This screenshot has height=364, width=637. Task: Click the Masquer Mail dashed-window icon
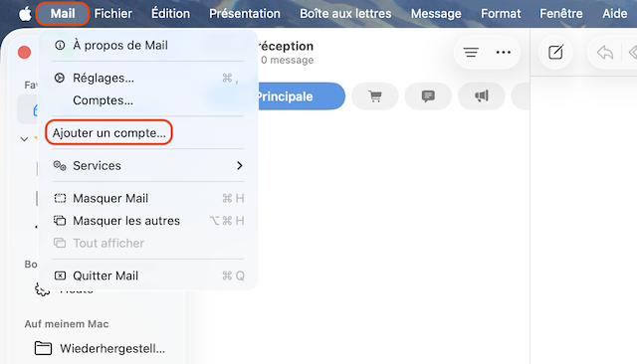[60, 199]
